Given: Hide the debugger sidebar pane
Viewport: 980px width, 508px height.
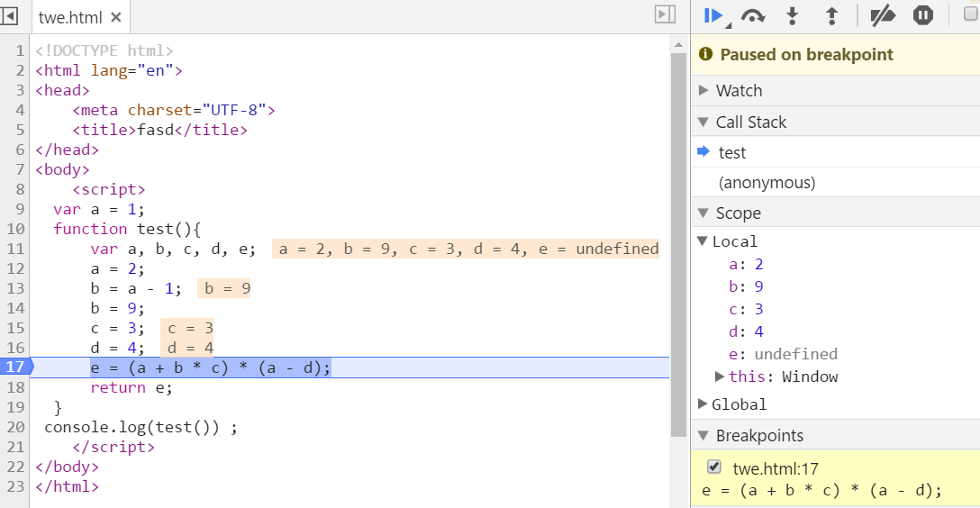Looking at the screenshot, I should [665, 14].
